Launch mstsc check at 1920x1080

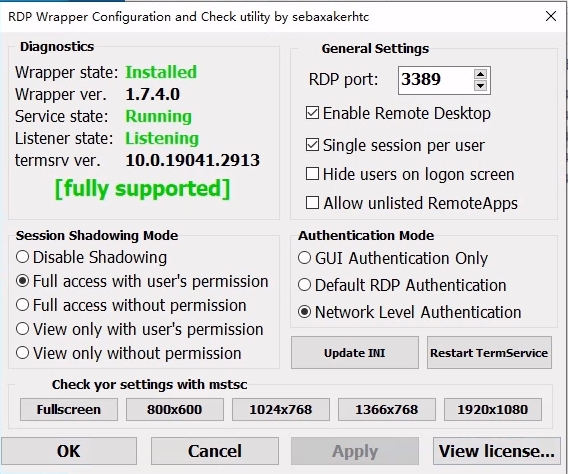[x=493, y=410]
